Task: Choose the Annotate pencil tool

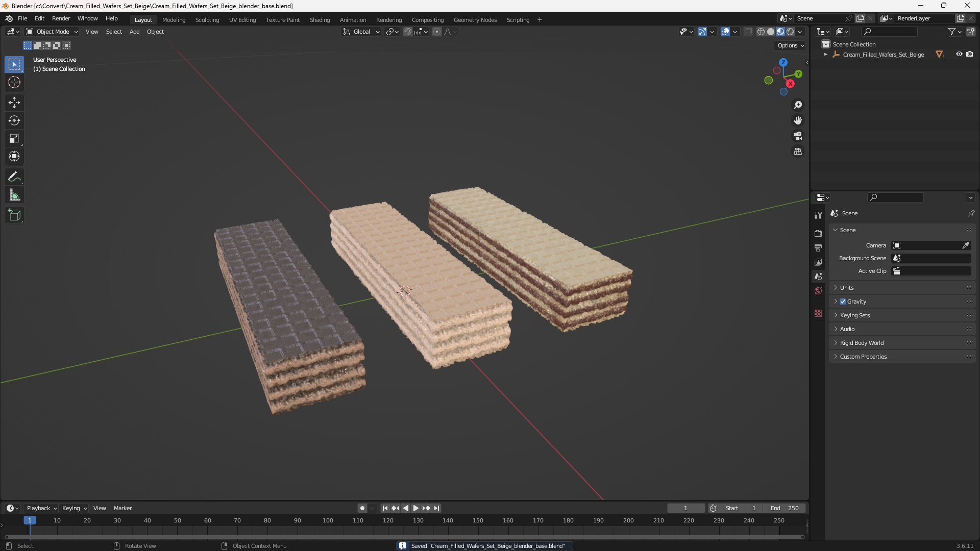Action: (14, 177)
